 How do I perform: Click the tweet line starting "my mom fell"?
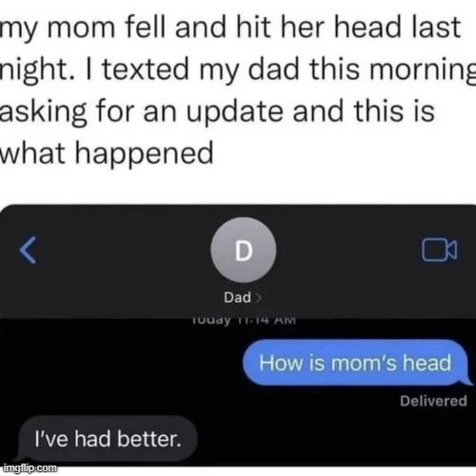(x=230, y=28)
